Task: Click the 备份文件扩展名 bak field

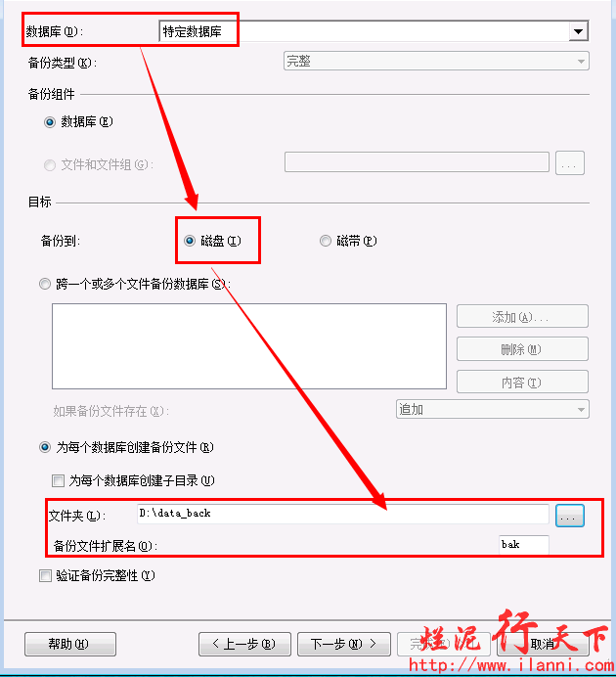Action: point(524,545)
